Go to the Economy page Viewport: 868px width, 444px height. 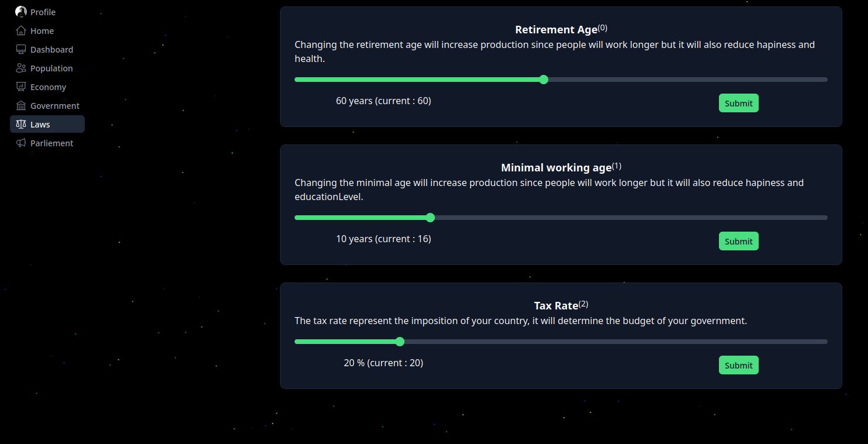point(47,87)
